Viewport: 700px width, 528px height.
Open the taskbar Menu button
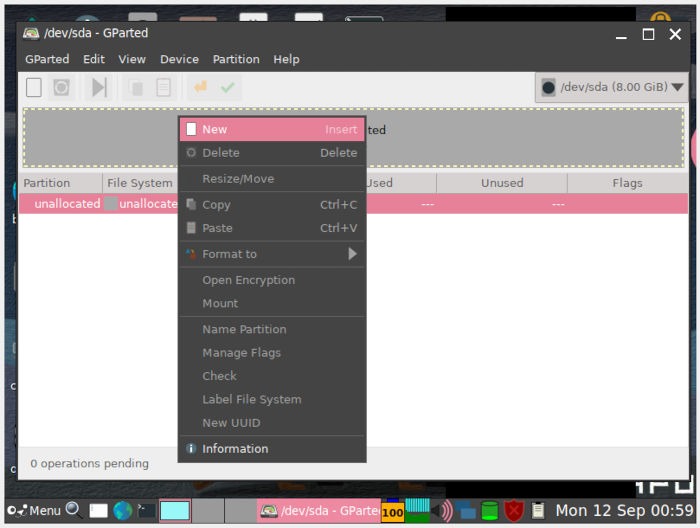[34, 511]
